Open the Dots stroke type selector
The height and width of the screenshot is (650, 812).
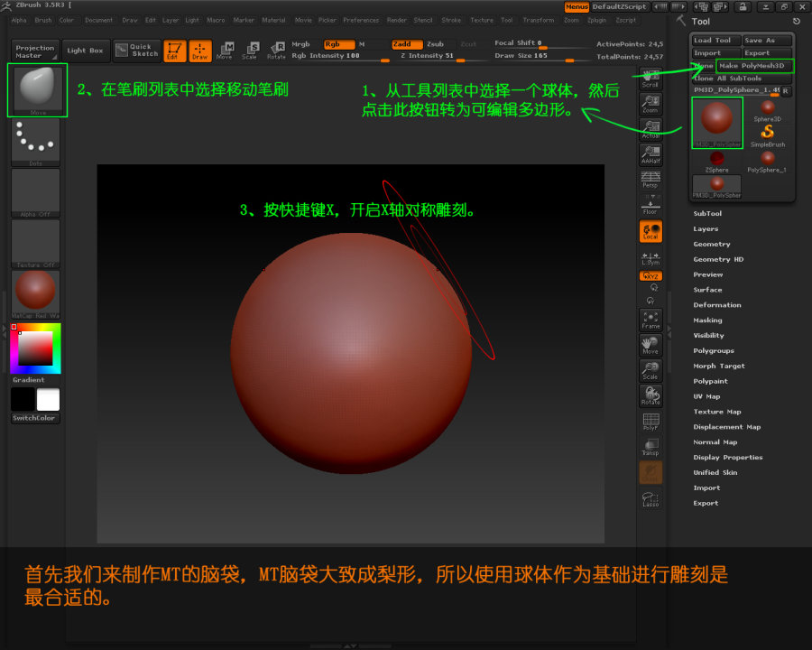(x=35, y=143)
